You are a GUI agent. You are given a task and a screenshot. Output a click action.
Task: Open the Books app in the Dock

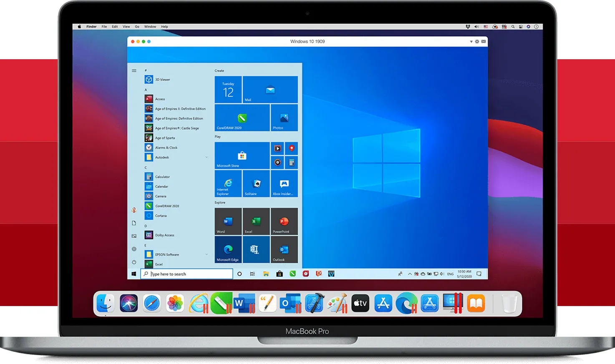coord(476,303)
